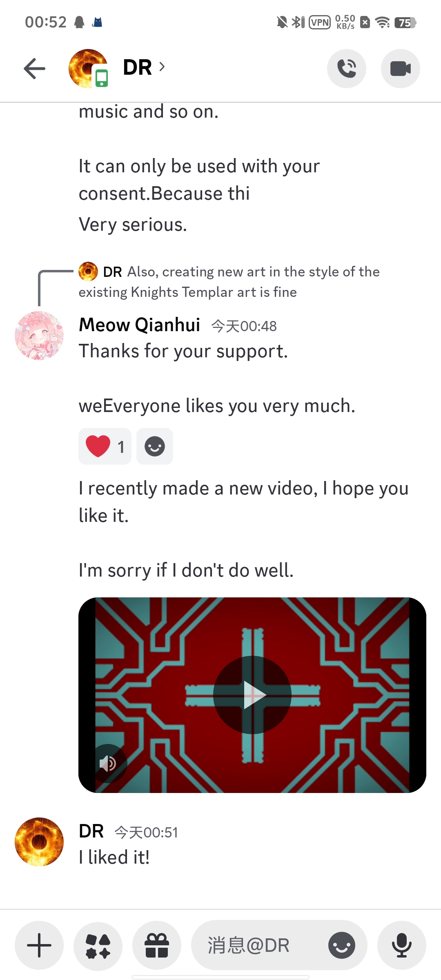Open Meow Qianhui's username
The width and height of the screenshot is (441, 980).
click(x=139, y=325)
